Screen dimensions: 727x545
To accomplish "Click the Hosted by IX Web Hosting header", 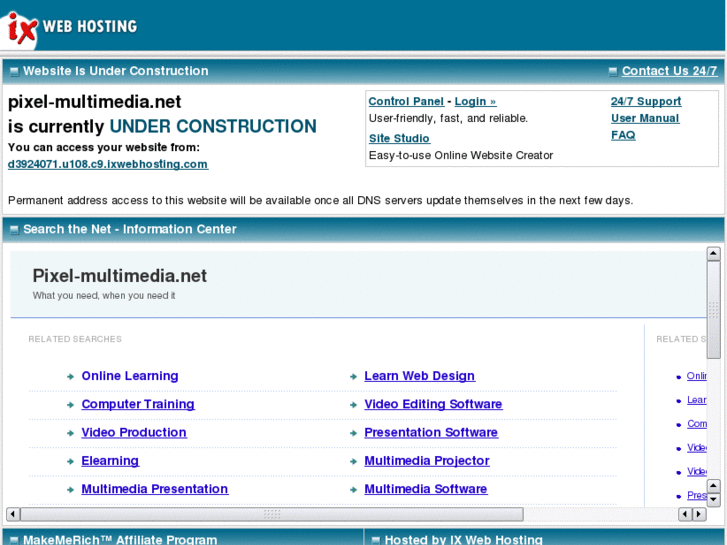I will coord(464,540).
